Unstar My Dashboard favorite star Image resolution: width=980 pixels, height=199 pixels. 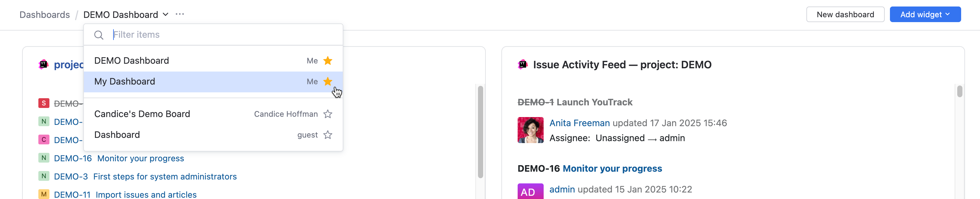point(327,81)
